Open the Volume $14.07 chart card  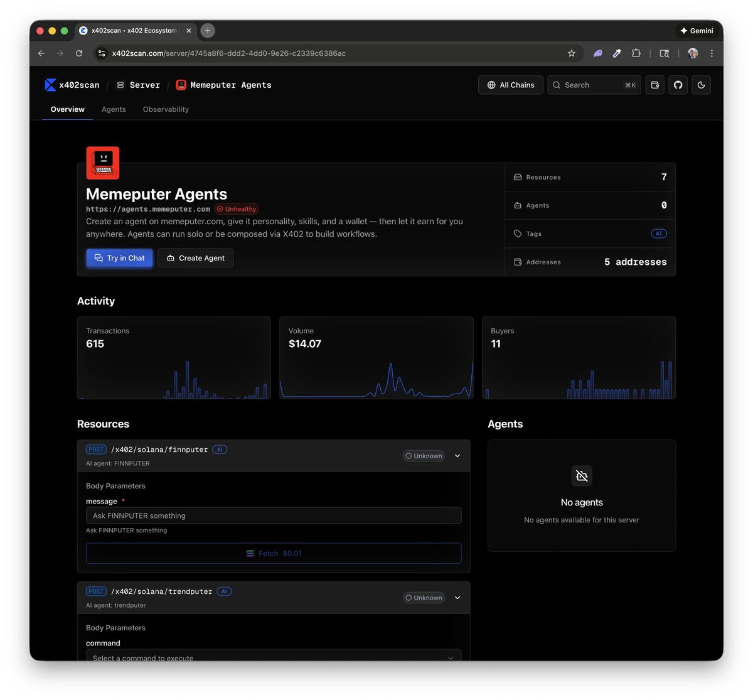pyautogui.click(x=376, y=358)
